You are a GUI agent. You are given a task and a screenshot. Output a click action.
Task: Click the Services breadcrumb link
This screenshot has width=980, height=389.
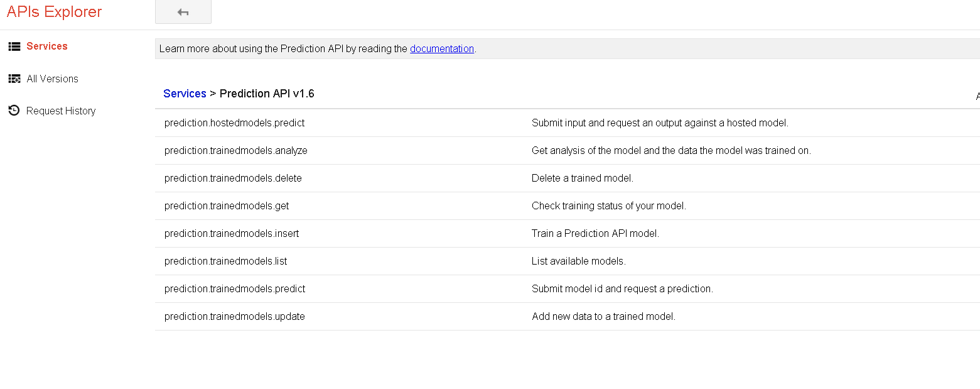(185, 94)
